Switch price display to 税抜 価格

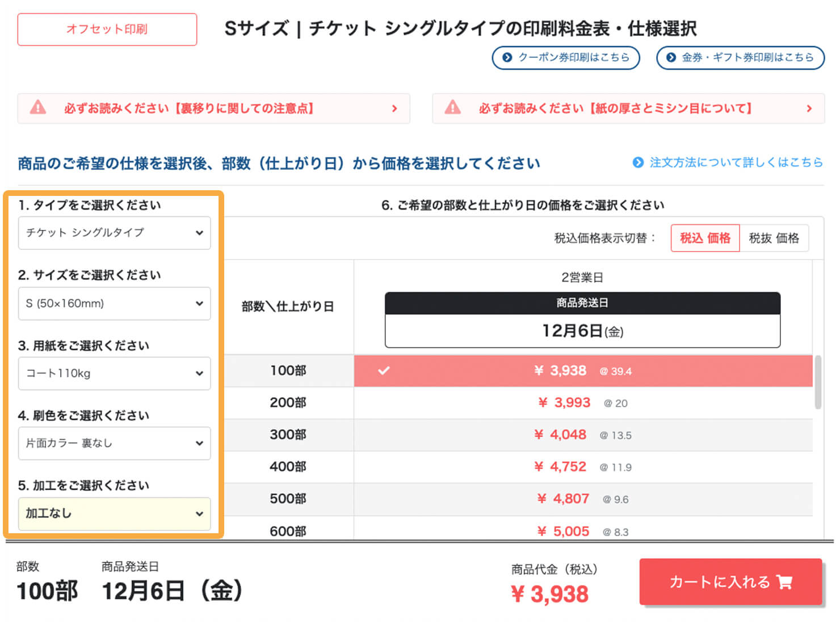coord(774,238)
